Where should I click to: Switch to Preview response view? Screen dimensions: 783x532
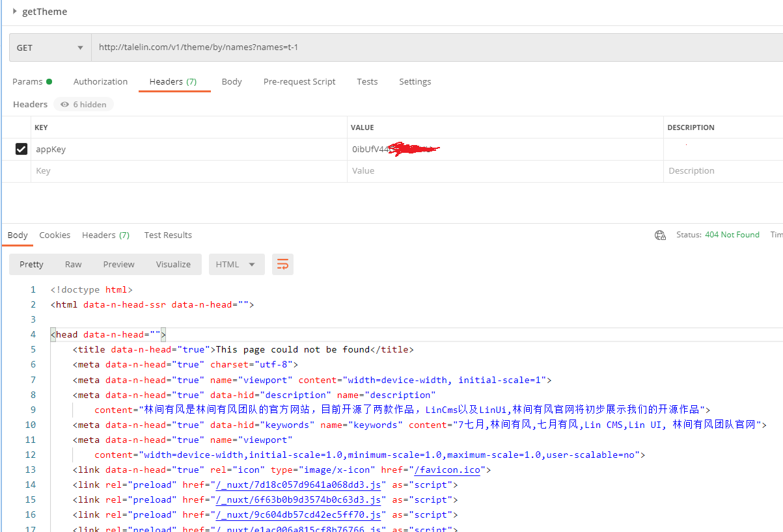click(x=118, y=264)
